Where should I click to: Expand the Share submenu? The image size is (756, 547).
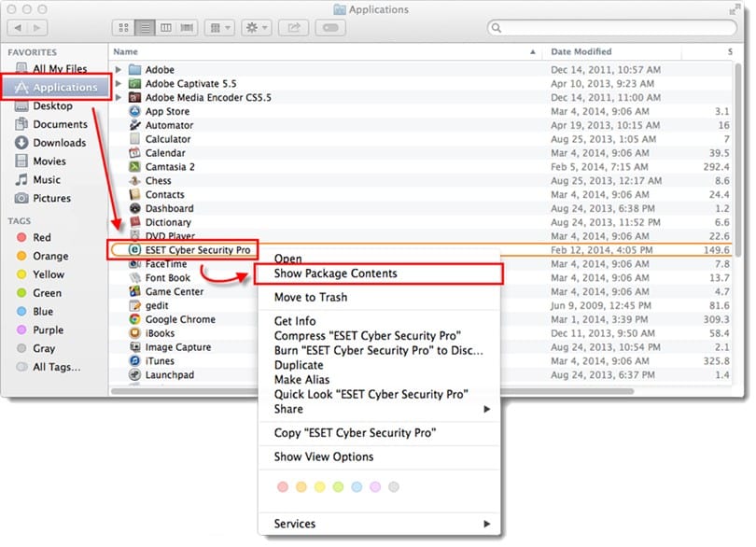[379, 409]
